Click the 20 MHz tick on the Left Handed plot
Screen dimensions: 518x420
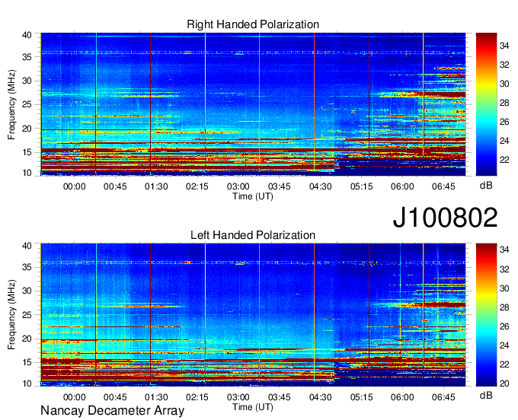(x=27, y=339)
